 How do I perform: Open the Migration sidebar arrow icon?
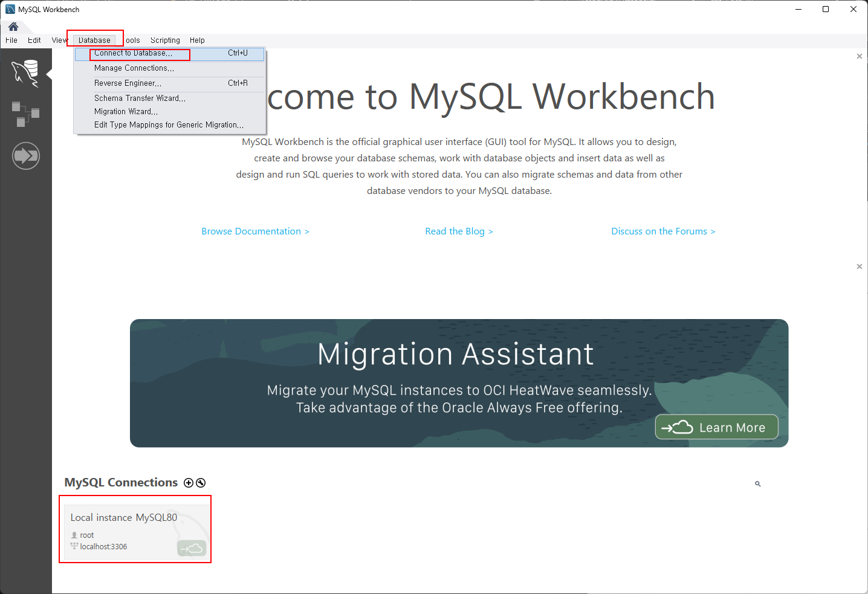[26, 156]
